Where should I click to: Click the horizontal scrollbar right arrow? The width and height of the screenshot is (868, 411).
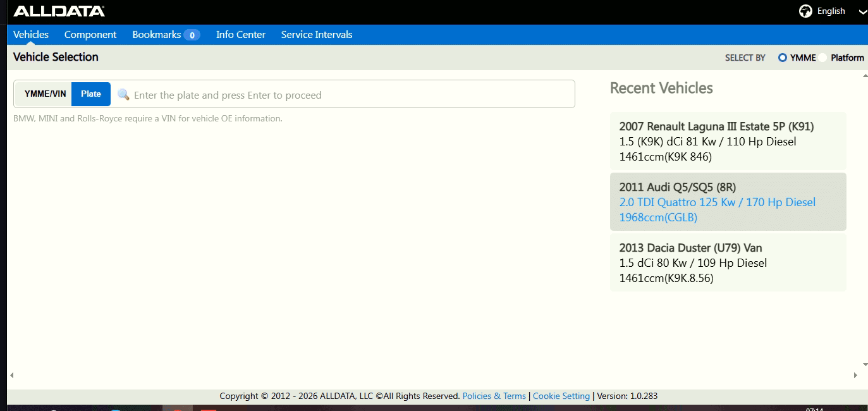pos(855,376)
